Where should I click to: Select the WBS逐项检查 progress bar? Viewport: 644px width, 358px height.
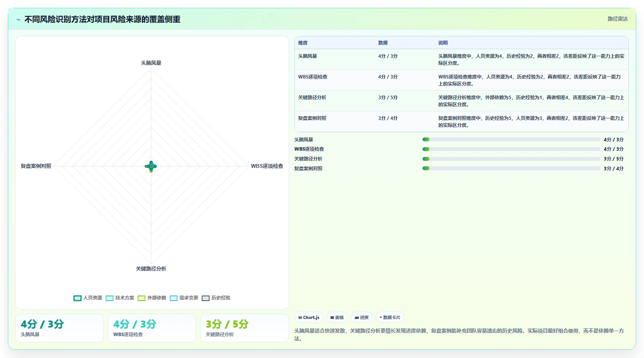511,149
